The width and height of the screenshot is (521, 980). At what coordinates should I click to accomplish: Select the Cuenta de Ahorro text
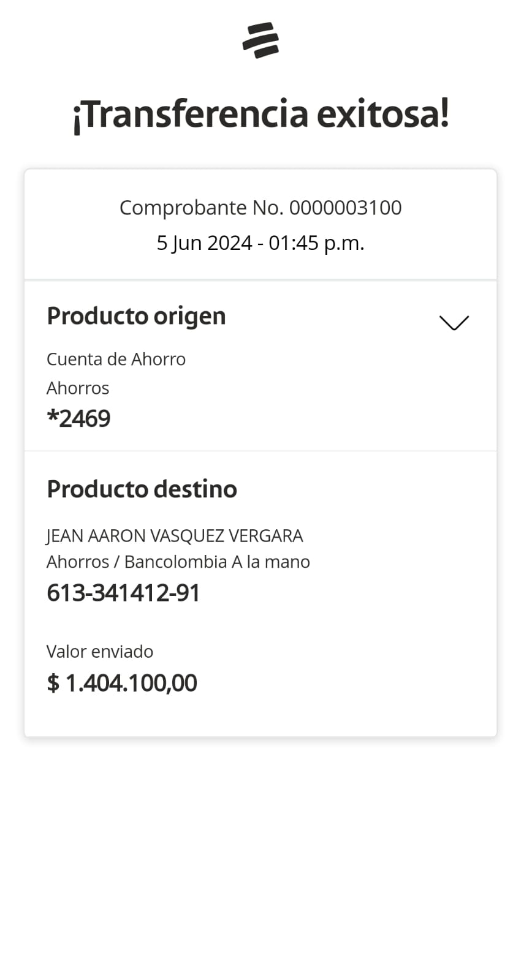[116, 359]
